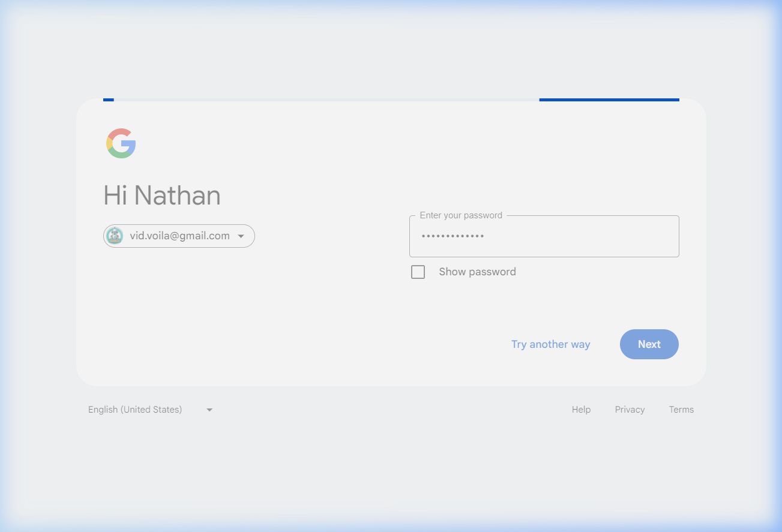Click the Show password label text
The width and height of the screenshot is (782, 532).
(477, 272)
